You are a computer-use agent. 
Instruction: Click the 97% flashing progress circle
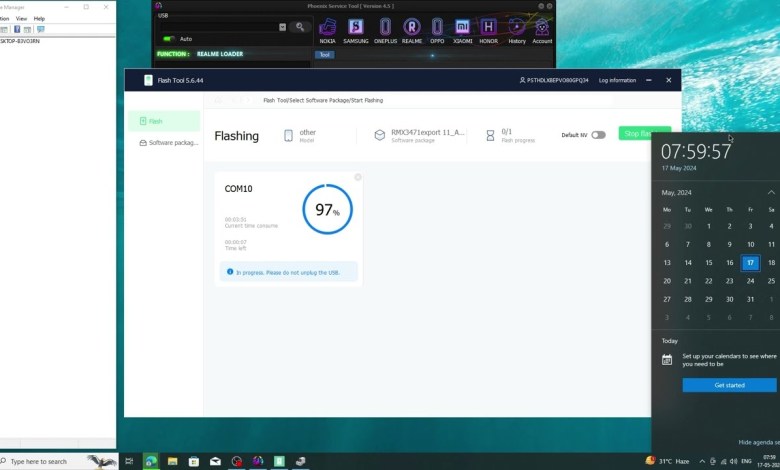click(x=327, y=209)
